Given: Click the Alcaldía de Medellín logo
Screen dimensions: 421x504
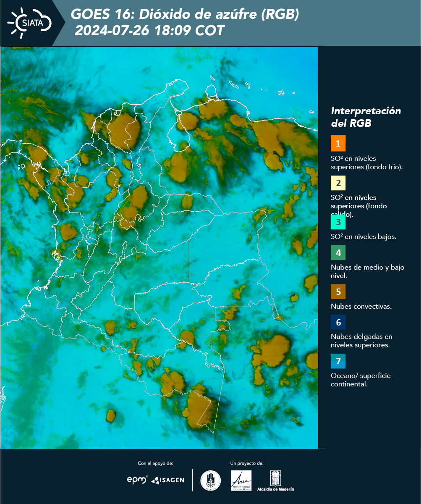Looking at the screenshot, I should 275,480.
